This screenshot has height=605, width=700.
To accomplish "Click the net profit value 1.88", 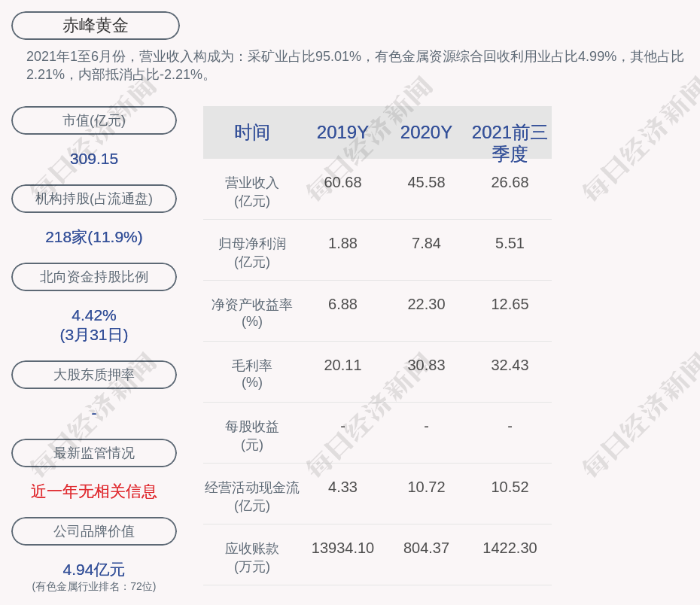I will (342, 244).
